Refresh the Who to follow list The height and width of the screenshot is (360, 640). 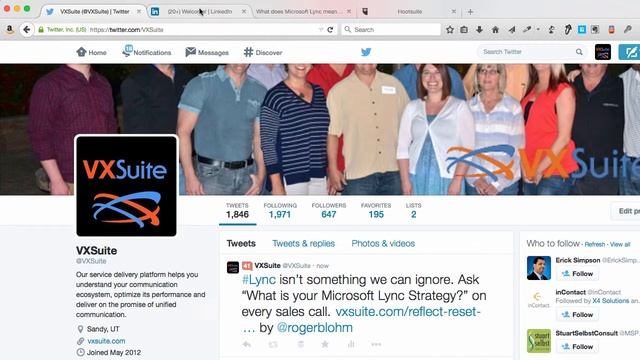click(x=595, y=244)
